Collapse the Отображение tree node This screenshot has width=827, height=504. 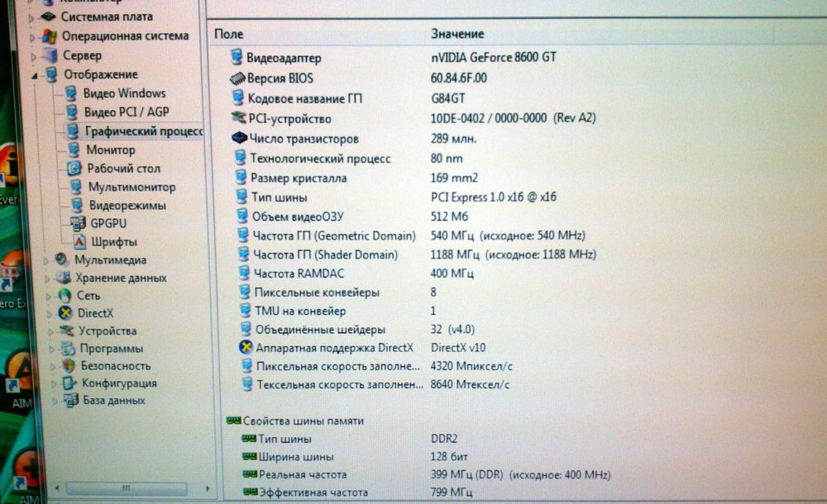tap(34, 76)
